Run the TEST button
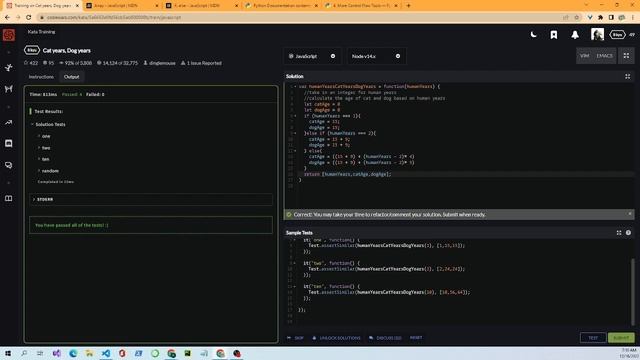Screen dimensions: 640x360 click(x=593, y=338)
